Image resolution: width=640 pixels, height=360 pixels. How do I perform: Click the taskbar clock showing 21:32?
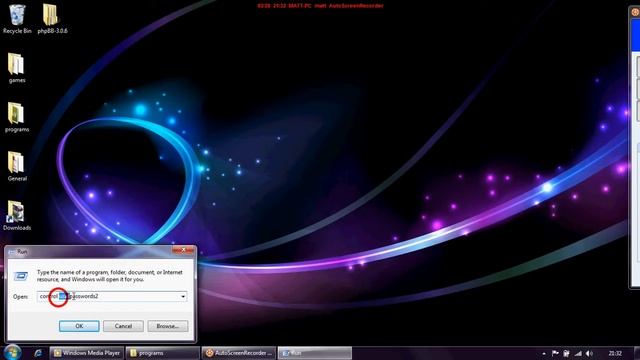point(615,353)
